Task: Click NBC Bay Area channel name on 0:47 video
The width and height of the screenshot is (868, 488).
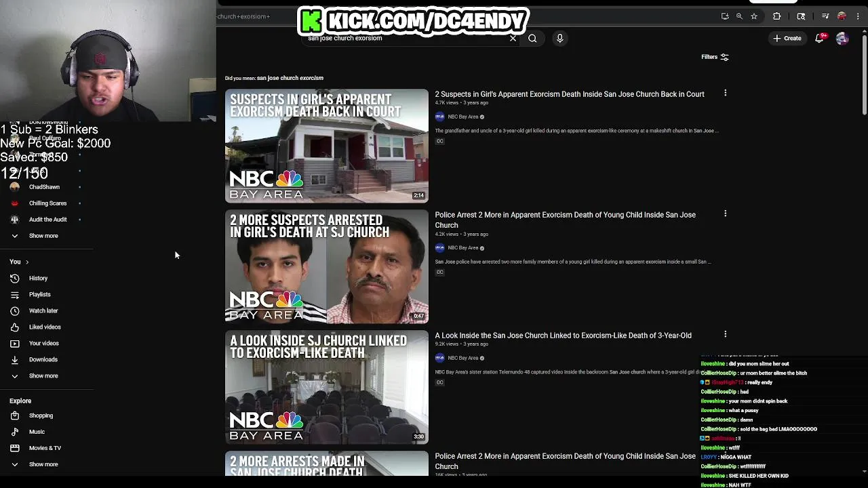Action: pyautogui.click(x=463, y=248)
